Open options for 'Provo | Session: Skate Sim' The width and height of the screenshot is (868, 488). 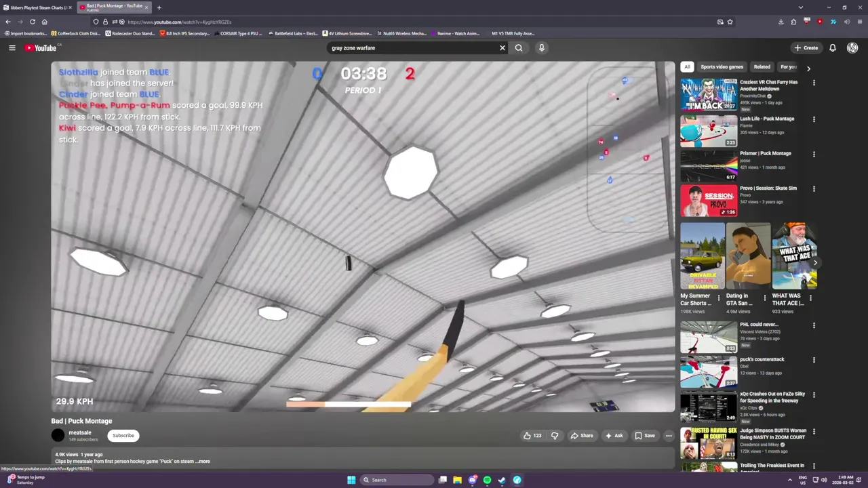tap(814, 189)
